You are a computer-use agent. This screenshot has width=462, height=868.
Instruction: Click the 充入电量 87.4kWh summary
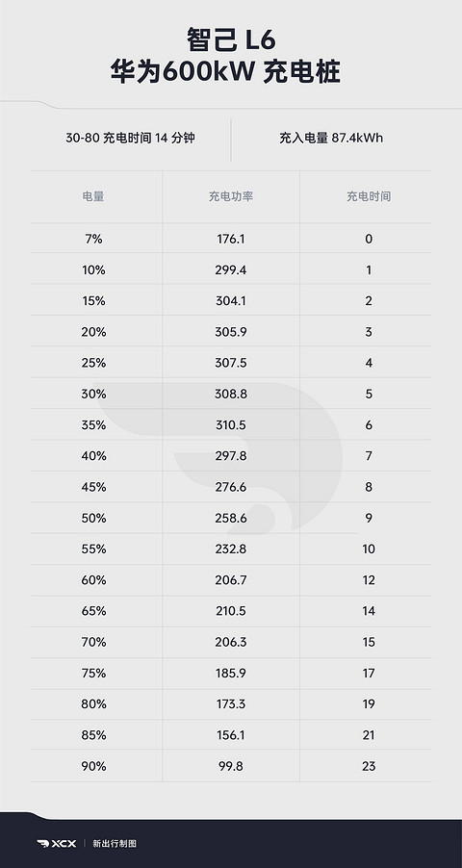coord(331,138)
